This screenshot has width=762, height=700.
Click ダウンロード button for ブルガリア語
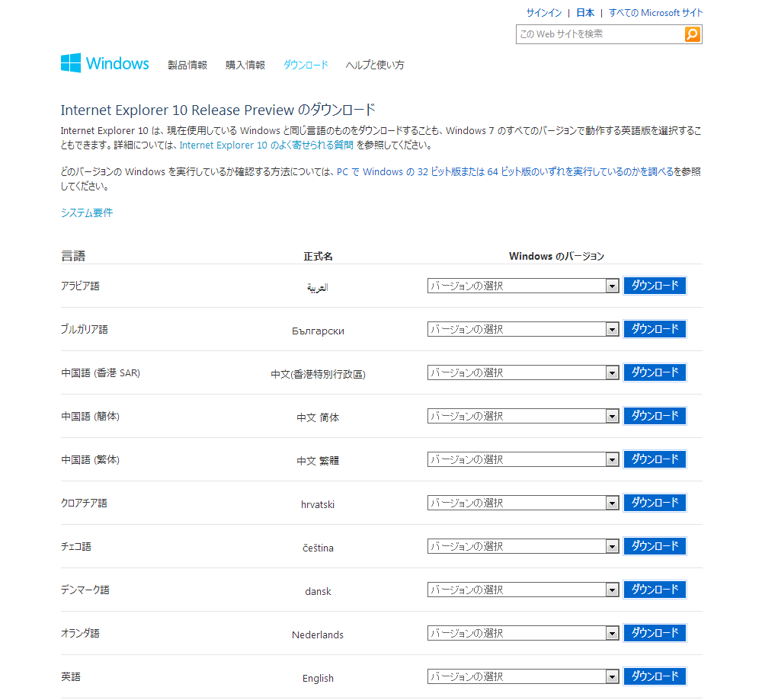click(x=655, y=329)
